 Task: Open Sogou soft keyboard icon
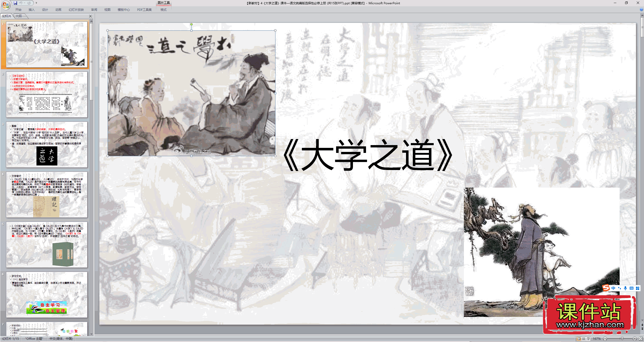[631, 288]
